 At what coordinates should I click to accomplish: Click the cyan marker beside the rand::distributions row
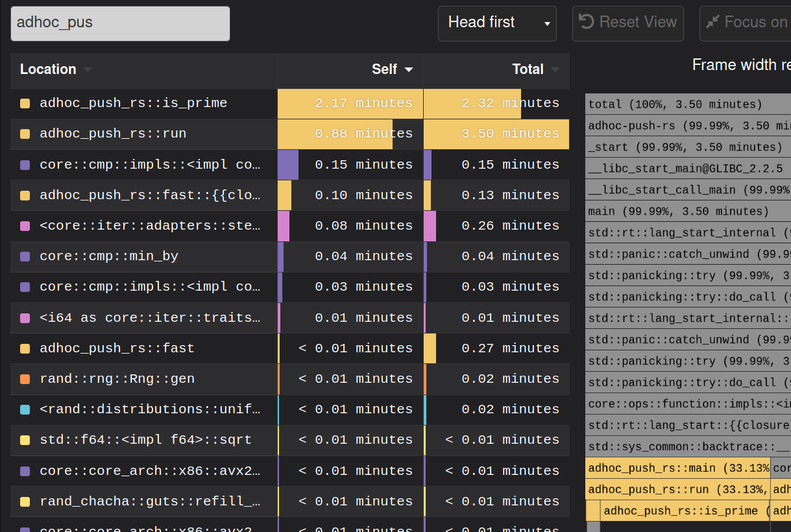click(25, 409)
